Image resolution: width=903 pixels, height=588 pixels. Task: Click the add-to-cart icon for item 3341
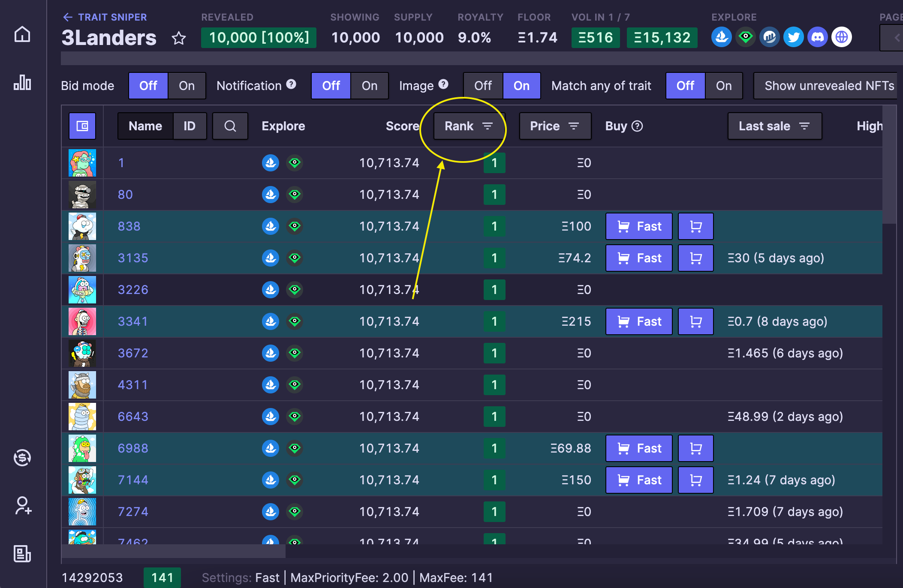point(695,321)
